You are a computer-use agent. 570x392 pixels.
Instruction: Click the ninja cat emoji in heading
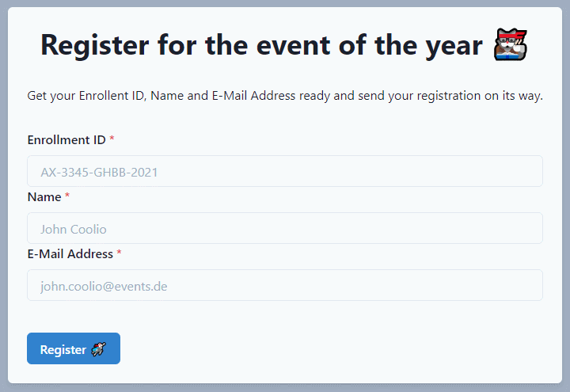511,44
